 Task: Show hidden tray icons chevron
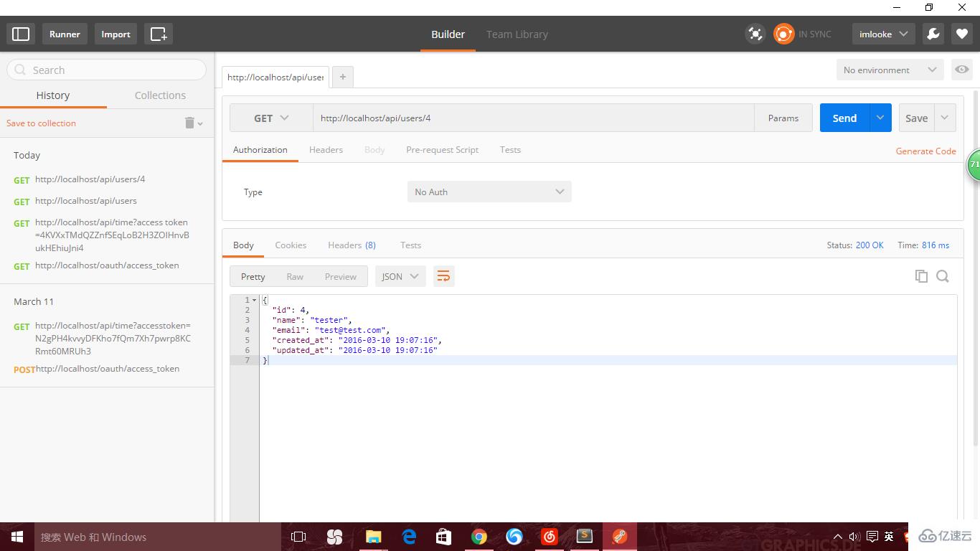[x=837, y=537]
